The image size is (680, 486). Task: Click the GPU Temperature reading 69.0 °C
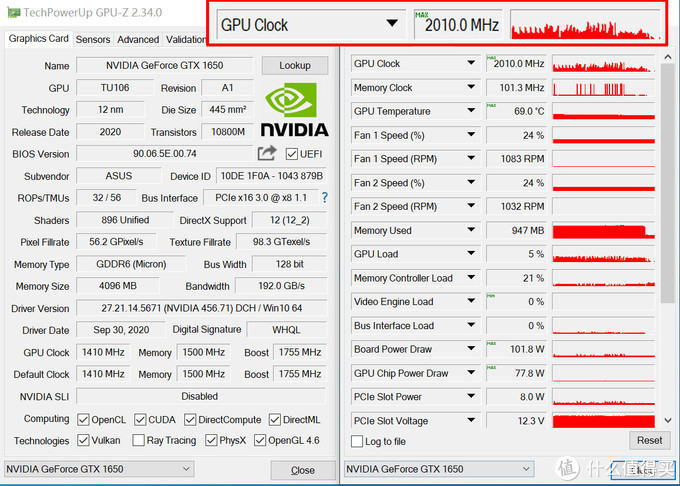tap(516, 111)
